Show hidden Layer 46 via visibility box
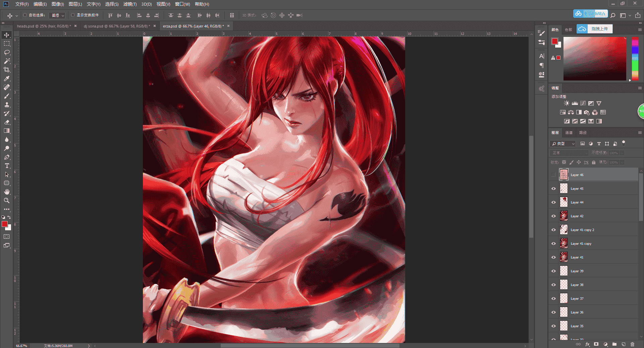 (553, 175)
